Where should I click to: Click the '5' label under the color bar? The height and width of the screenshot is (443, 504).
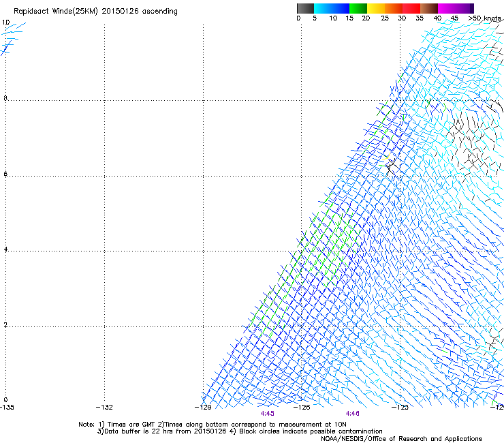coord(315,18)
